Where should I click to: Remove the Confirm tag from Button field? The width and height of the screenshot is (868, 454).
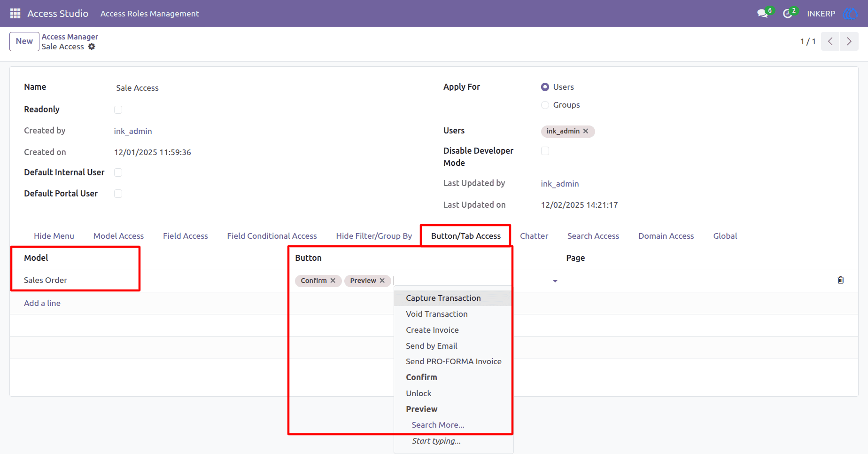(x=333, y=281)
